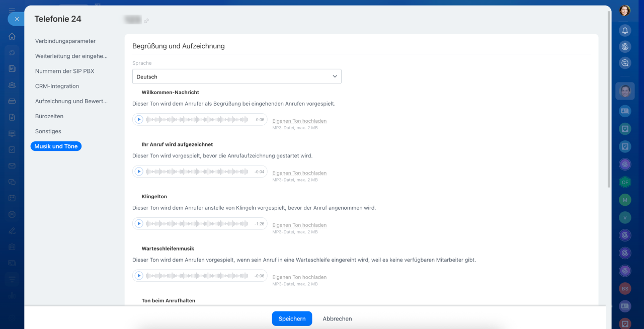Screen dimensions: 644x329
Task: Open the mail envelope icon in left sidebar
Action: [12, 166]
